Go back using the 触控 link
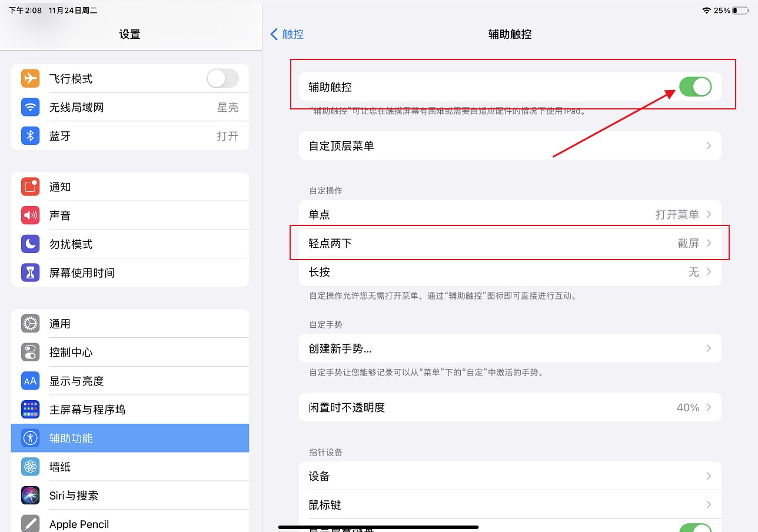 tap(287, 34)
